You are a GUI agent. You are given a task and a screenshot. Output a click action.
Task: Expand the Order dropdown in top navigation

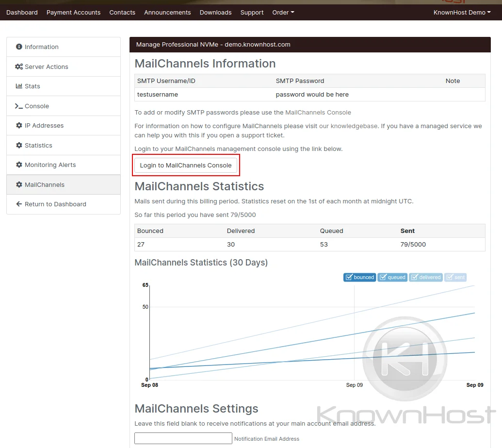click(x=283, y=13)
